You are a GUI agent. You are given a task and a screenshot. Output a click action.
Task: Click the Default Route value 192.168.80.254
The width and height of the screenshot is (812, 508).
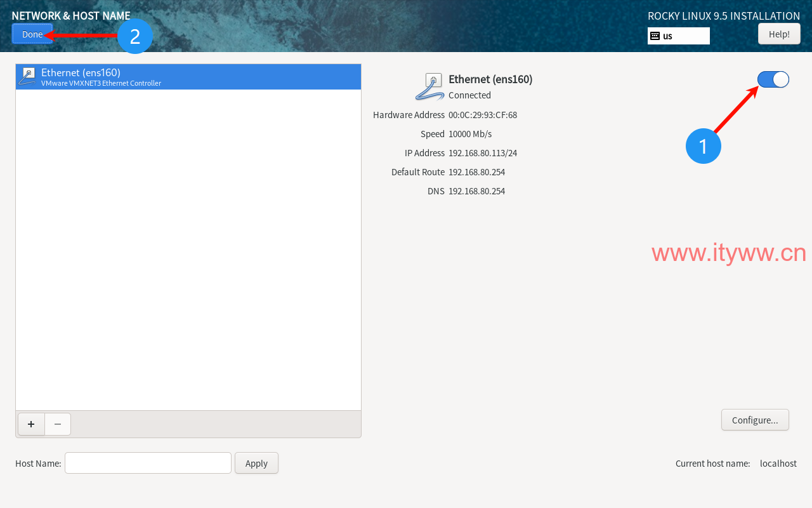476,172
